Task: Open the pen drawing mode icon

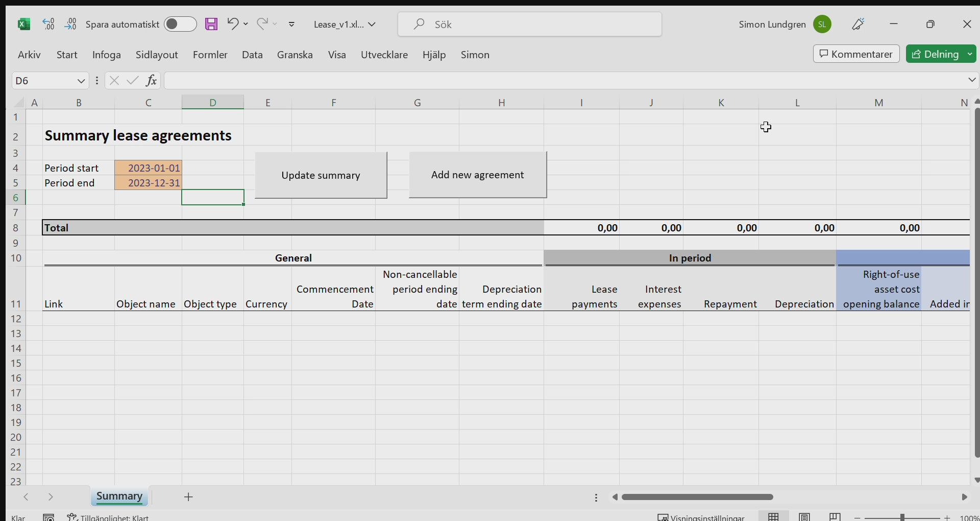Action: 858,24
